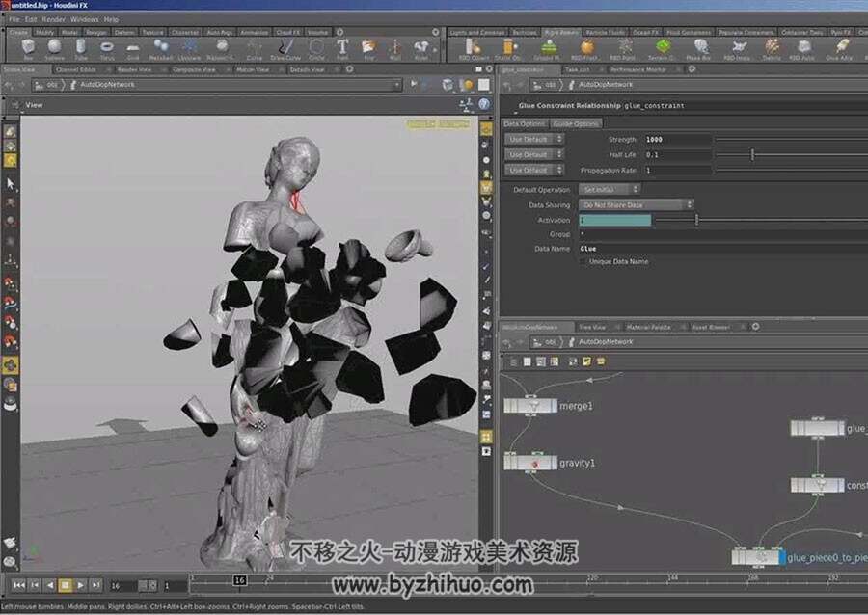Image resolution: width=868 pixels, height=615 pixels.
Task: Select the Tube shelf tool
Action: (x=81, y=50)
